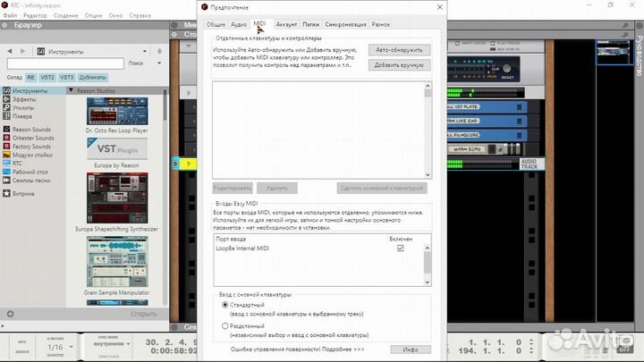Image resolution: width=644 pixels, height=362 pixels.
Task: Choose Europa Shapeshifting Synthesizer device
Action: [x=117, y=197]
